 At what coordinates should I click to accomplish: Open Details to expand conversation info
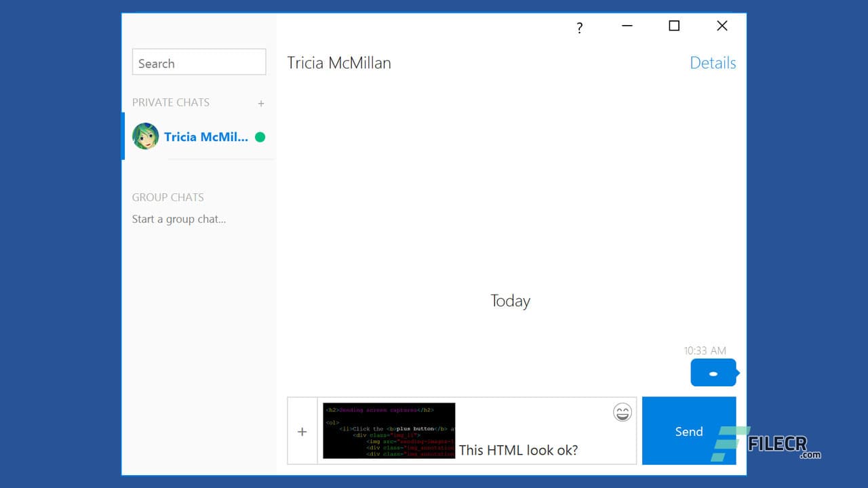(x=713, y=62)
